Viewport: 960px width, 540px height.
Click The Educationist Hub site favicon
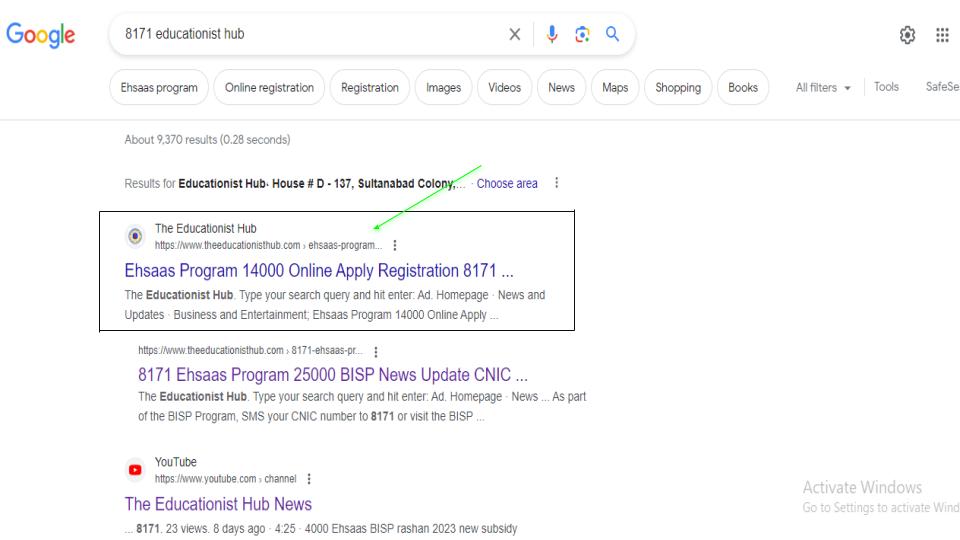[x=135, y=236]
